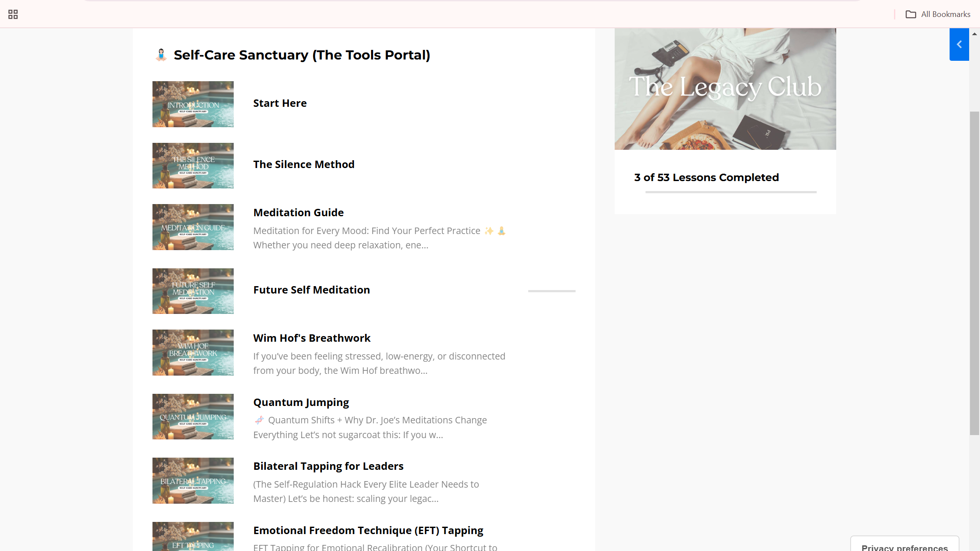Click The Silence Method thumbnail
Viewport: 980px width, 551px height.
[x=193, y=165]
